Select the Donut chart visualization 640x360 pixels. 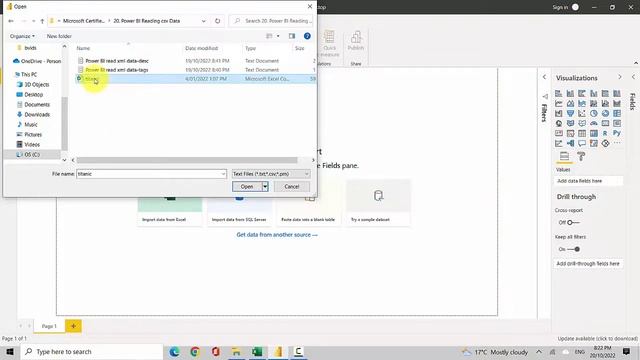click(x=605, y=113)
